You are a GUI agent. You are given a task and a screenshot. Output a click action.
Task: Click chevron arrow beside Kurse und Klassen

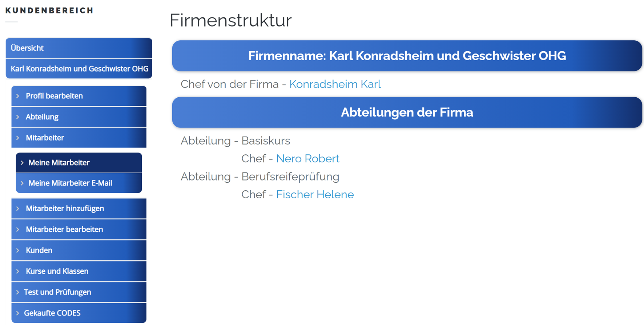coord(18,271)
